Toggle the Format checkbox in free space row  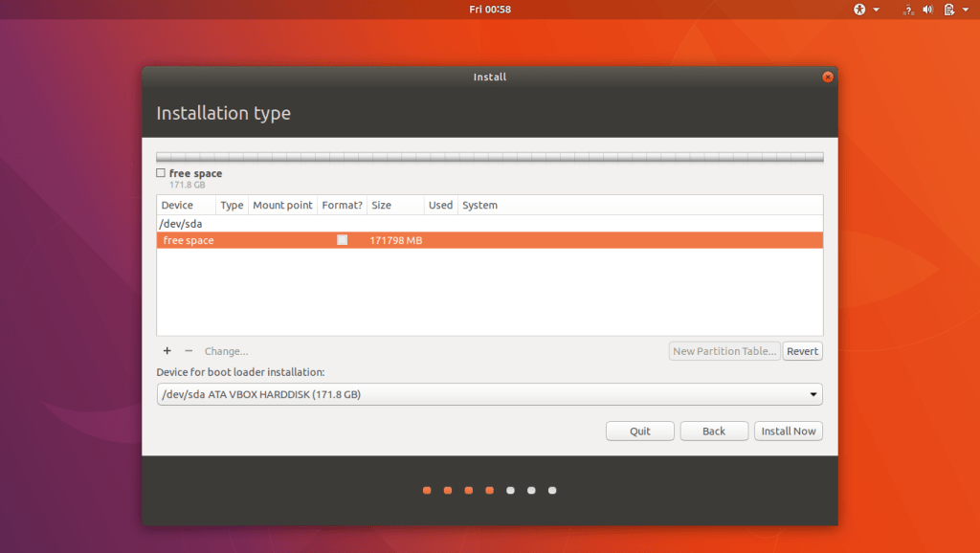tap(342, 240)
